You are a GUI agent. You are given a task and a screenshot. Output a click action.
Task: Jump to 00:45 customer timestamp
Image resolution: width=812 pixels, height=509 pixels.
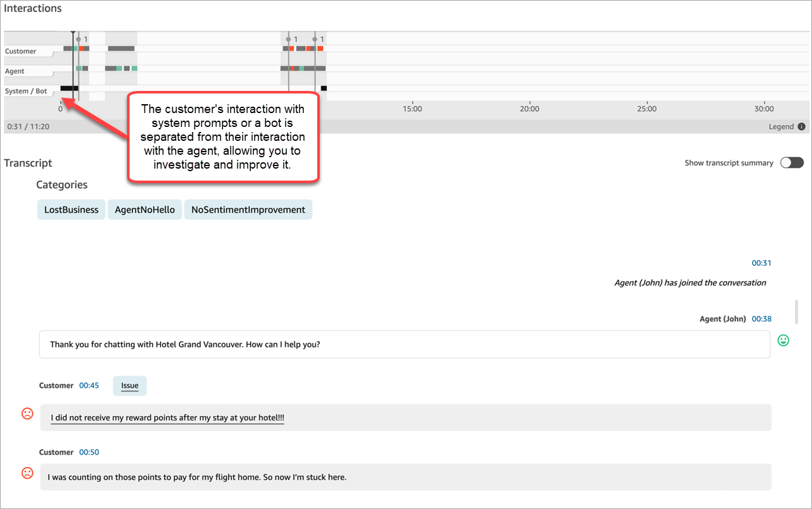[89, 385]
